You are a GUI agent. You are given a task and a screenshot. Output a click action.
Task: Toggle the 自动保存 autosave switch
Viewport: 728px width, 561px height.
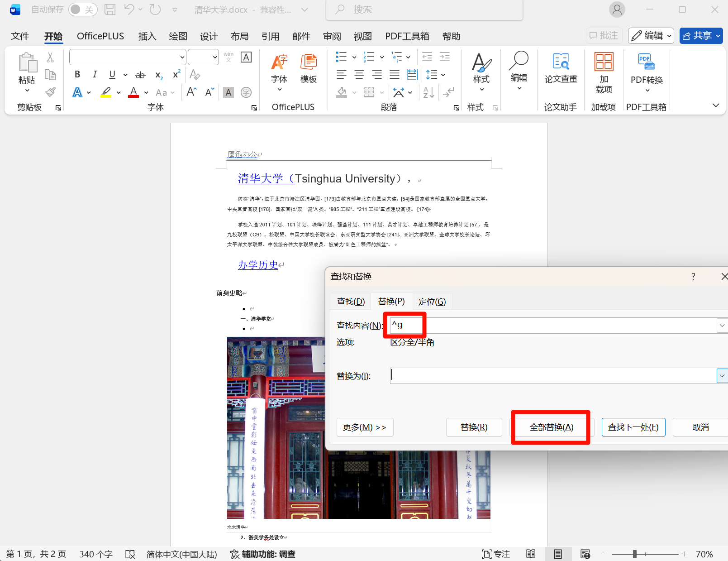83,9
